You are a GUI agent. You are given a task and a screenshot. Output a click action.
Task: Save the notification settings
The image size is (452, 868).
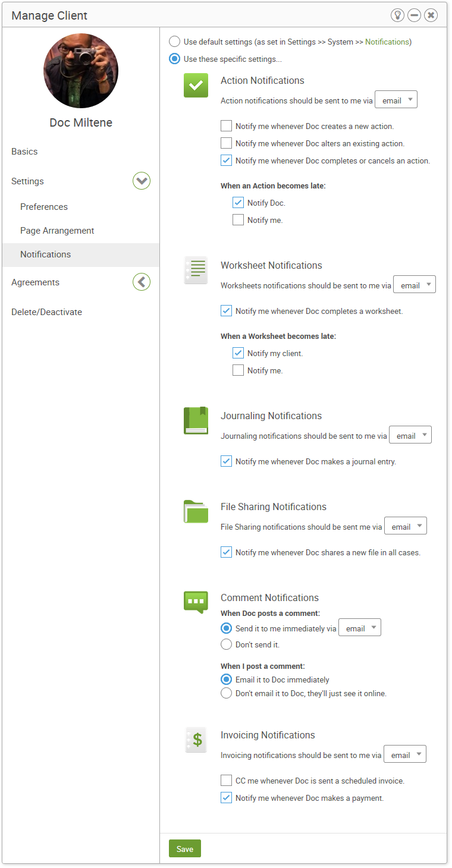click(185, 848)
